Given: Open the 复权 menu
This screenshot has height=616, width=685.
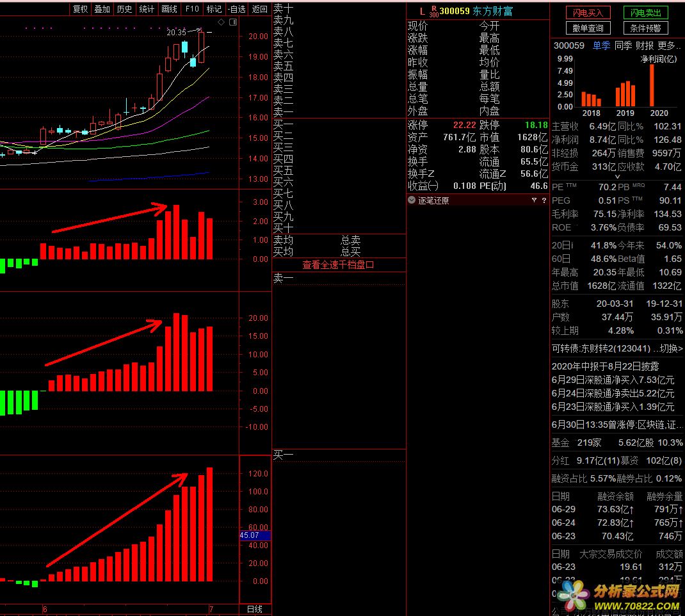Looking at the screenshot, I should (81, 9).
